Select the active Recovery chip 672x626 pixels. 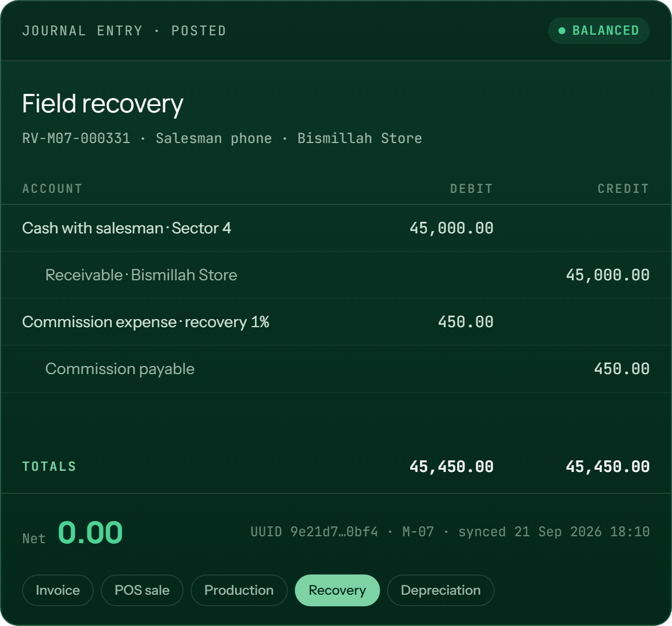point(337,590)
